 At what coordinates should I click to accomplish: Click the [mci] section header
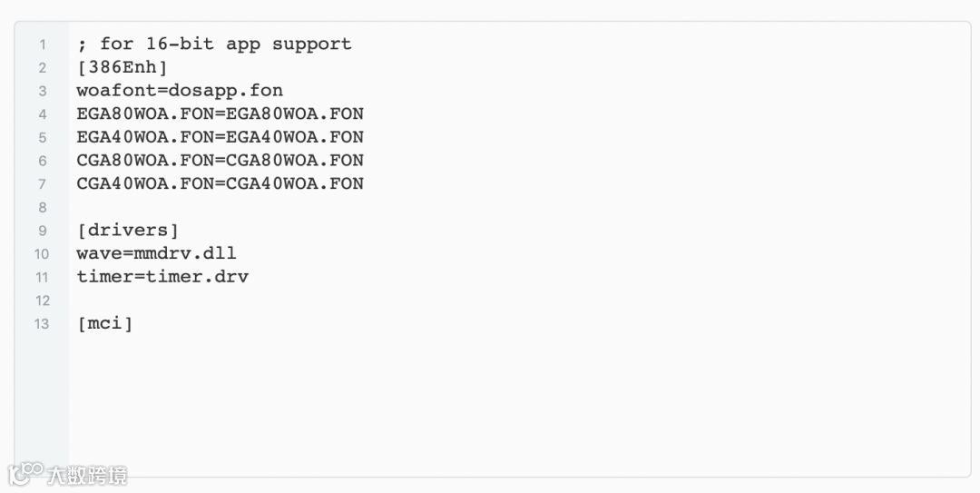(x=105, y=323)
